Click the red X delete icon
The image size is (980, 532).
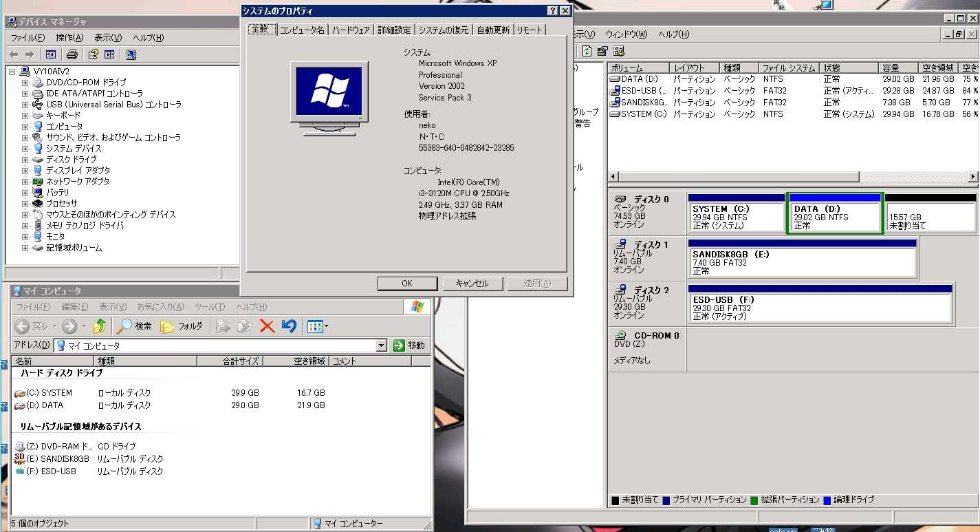(x=267, y=326)
